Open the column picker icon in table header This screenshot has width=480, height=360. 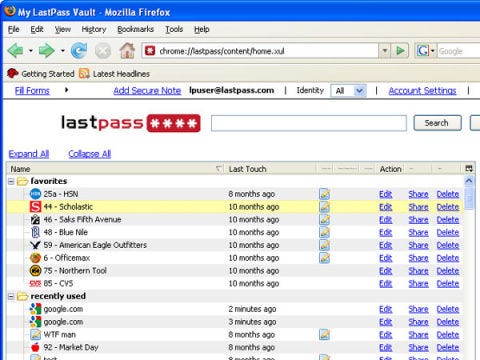[x=469, y=169]
